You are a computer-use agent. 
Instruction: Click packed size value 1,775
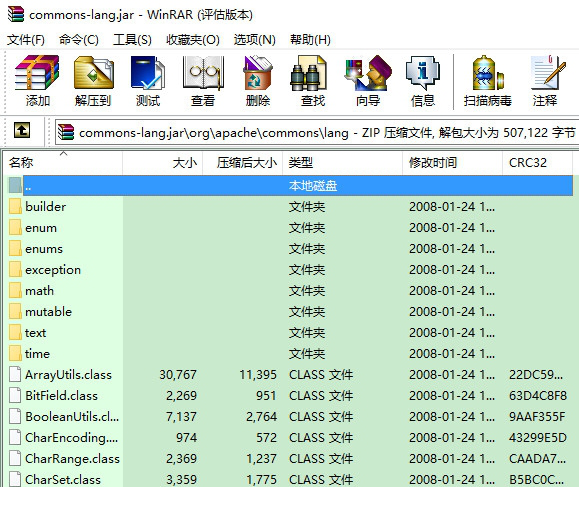point(261,480)
